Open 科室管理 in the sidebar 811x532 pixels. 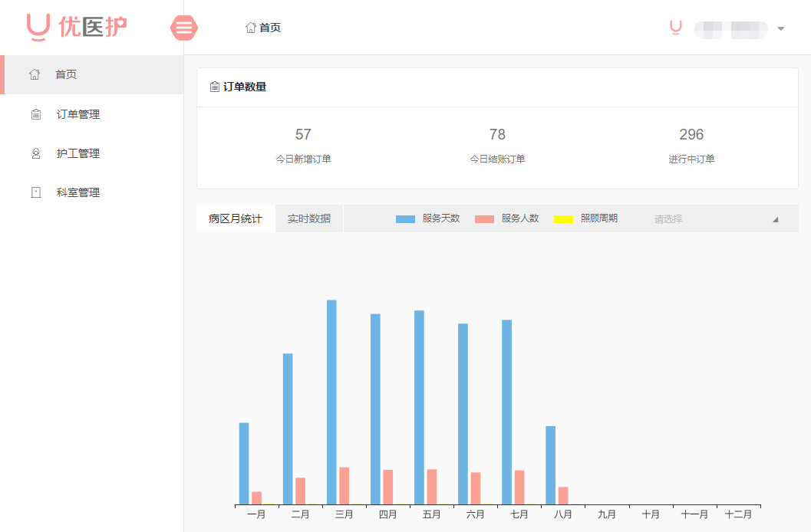pyautogui.click(x=92, y=192)
